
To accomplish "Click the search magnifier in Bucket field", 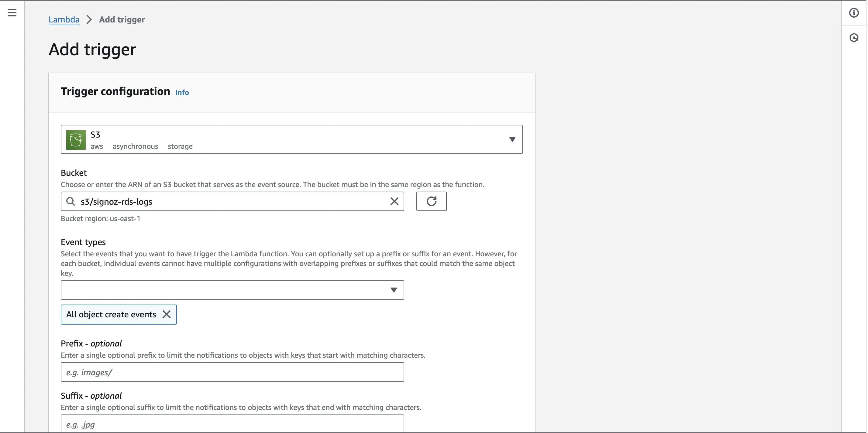I will (71, 201).
